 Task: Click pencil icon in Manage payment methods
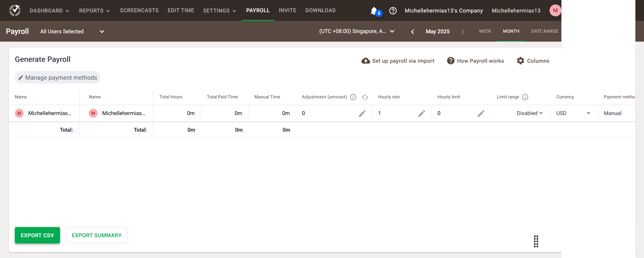(21, 78)
